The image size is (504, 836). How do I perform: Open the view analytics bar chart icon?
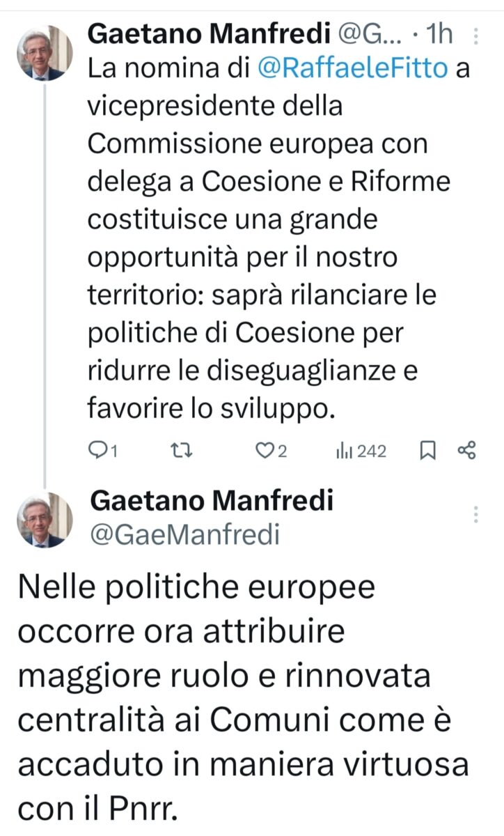[x=343, y=451]
